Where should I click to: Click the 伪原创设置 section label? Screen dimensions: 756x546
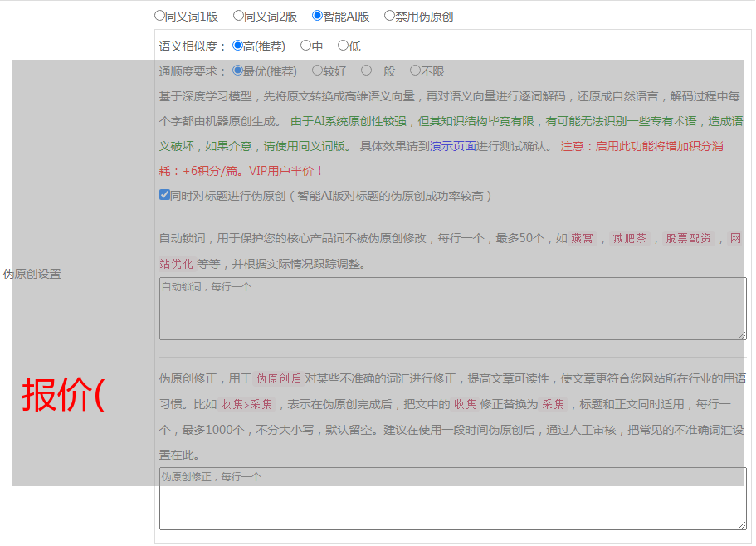(x=32, y=274)
